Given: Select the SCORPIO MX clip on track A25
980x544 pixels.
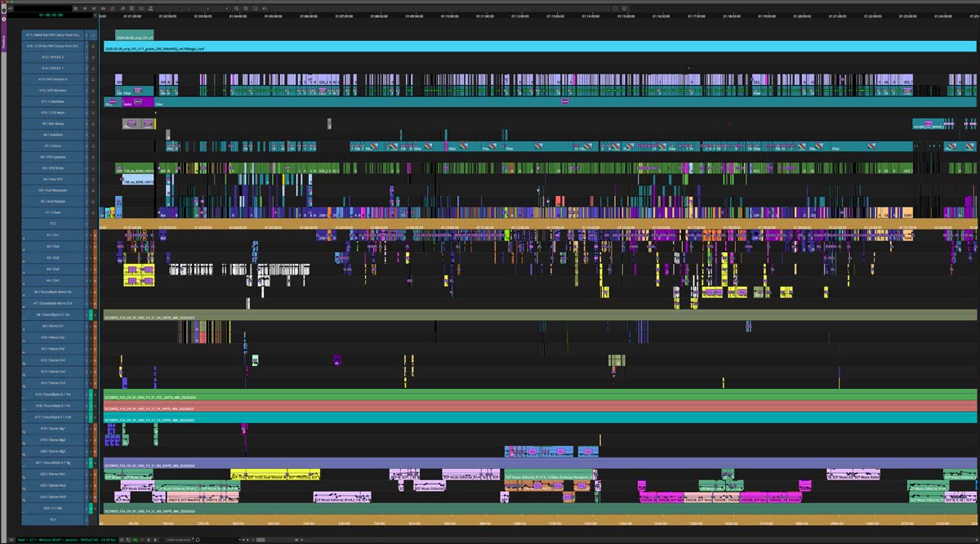Looking at the screenshot, I should point(540,508).
